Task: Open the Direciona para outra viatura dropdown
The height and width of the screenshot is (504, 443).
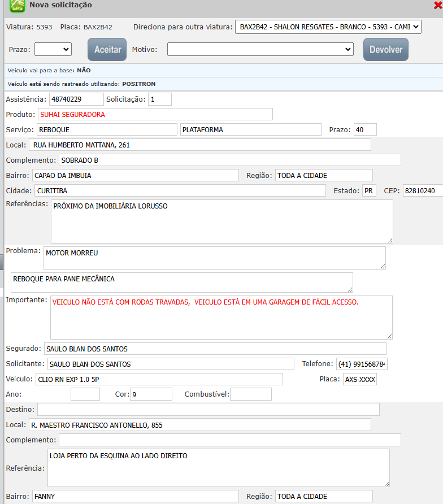Action: coord(328,27)
